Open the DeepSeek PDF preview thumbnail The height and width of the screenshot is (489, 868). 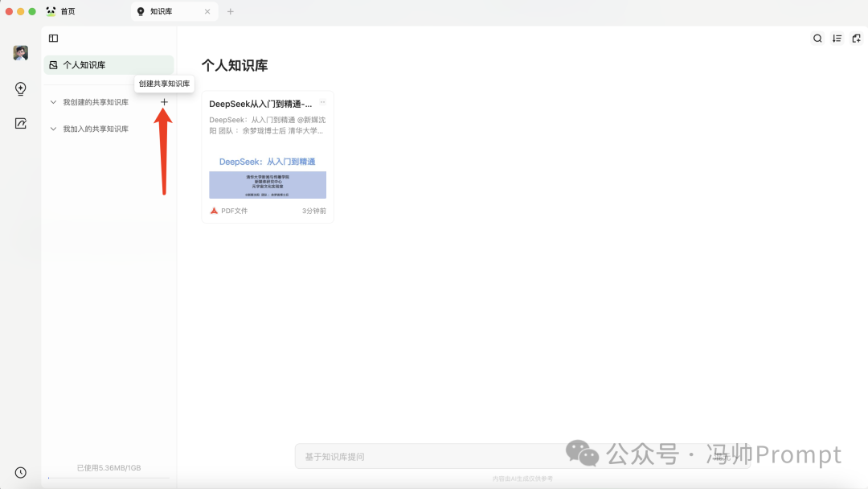pyautogui.click(x=268, y=177)
